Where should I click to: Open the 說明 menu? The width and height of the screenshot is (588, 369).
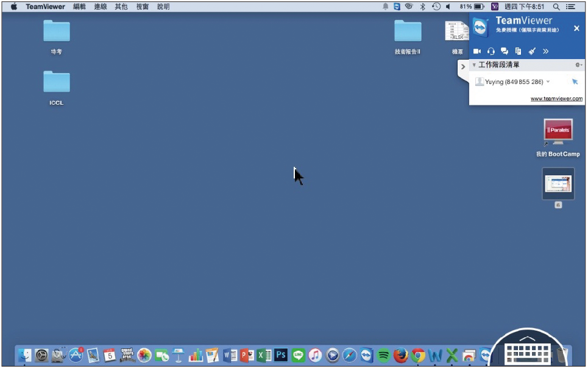point(163,7)
